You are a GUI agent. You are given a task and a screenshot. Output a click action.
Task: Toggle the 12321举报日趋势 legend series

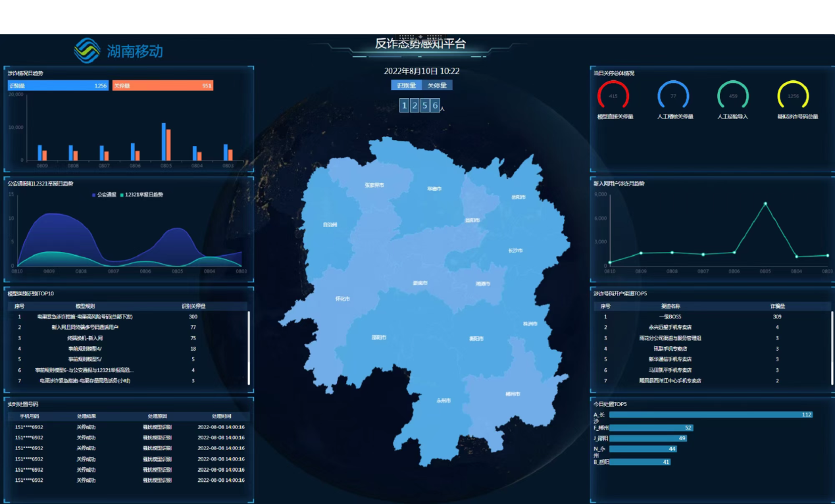pos(141,195)
